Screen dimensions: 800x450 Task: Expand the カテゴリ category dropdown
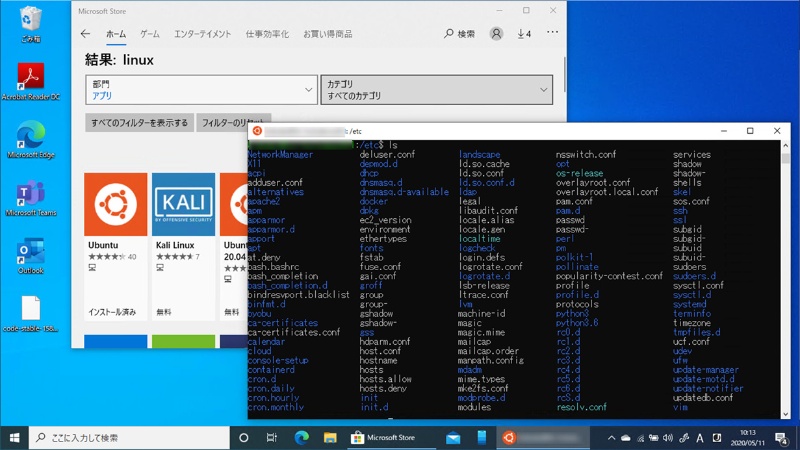coord(436,90)
